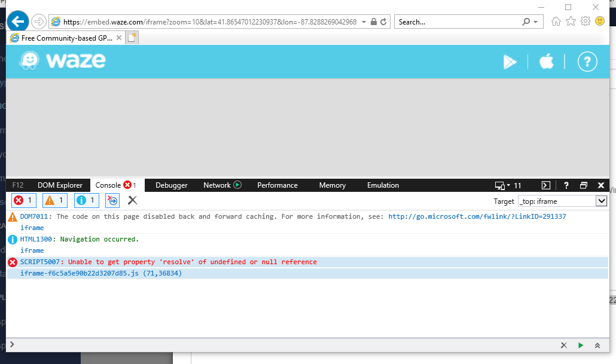Clear the console with the X button
616x364 pixels.
tap(132, 200)
